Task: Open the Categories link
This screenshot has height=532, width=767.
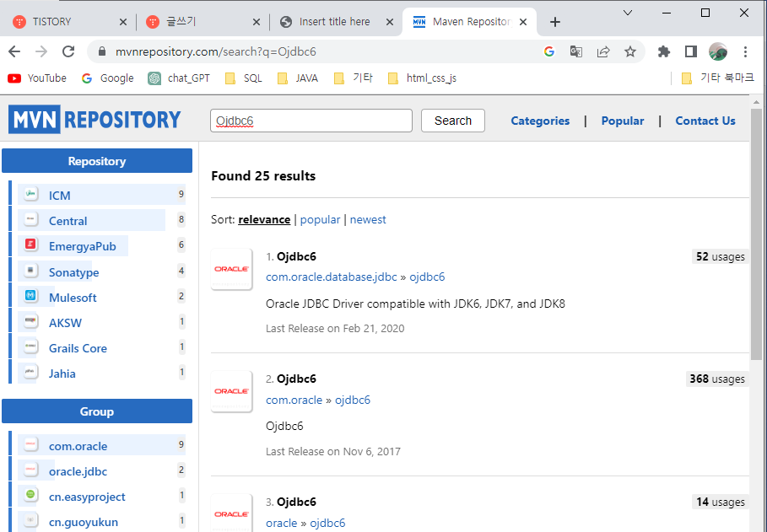Action: pos(540,121)
